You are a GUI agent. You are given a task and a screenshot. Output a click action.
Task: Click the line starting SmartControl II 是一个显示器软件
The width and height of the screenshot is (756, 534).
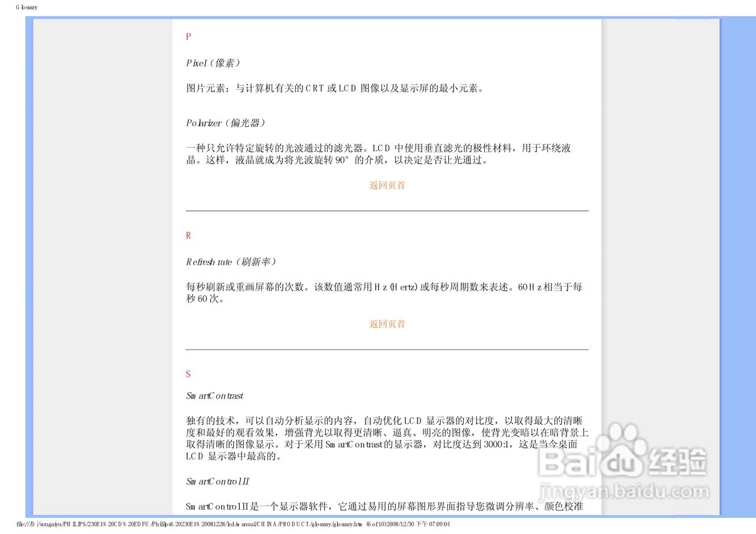tap(384, 507)
